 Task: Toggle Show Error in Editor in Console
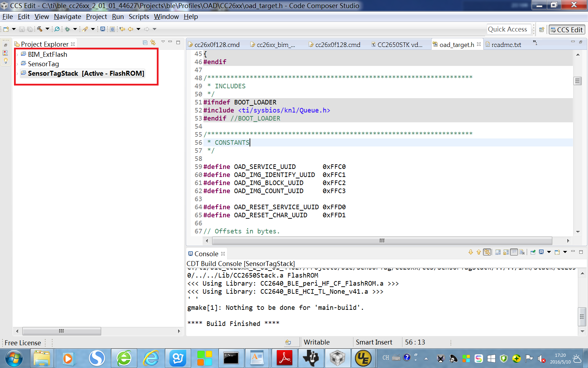[x=487, y=252]
